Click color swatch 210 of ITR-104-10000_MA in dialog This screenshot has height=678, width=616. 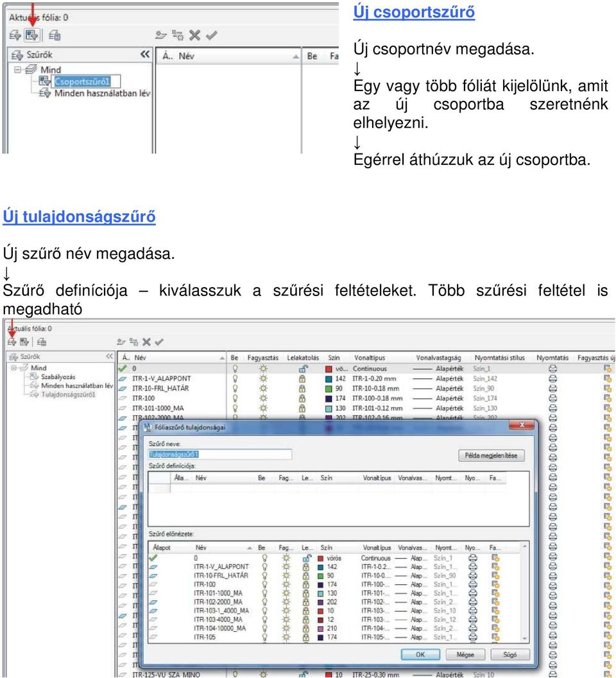coord(320,629)
